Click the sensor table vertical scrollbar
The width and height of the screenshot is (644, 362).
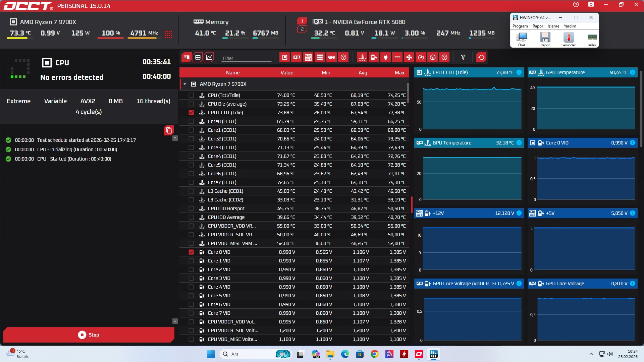tap(408, 93)
